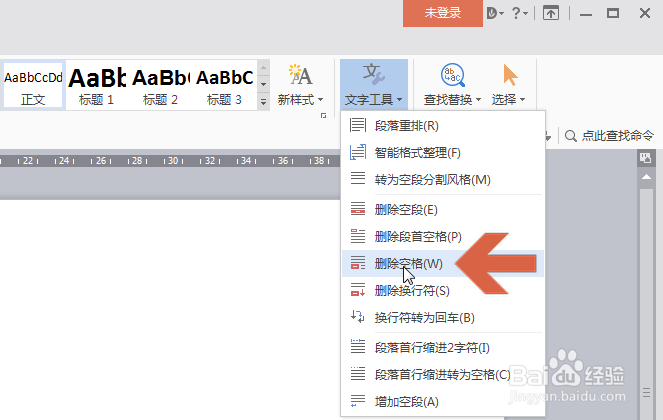The image size is (663, 420).
Task: Choose 段落首行缩进2字符(I) item
Action: [443, 348]
